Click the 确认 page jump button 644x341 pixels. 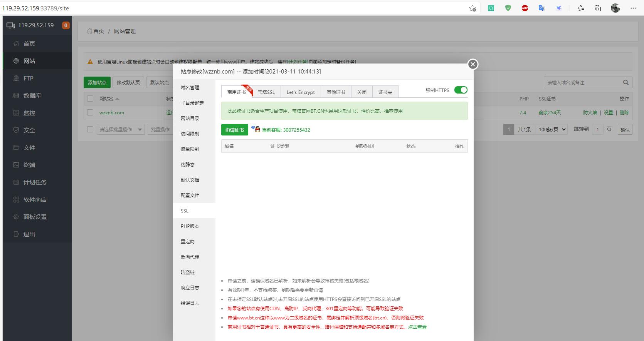(625, 130)
